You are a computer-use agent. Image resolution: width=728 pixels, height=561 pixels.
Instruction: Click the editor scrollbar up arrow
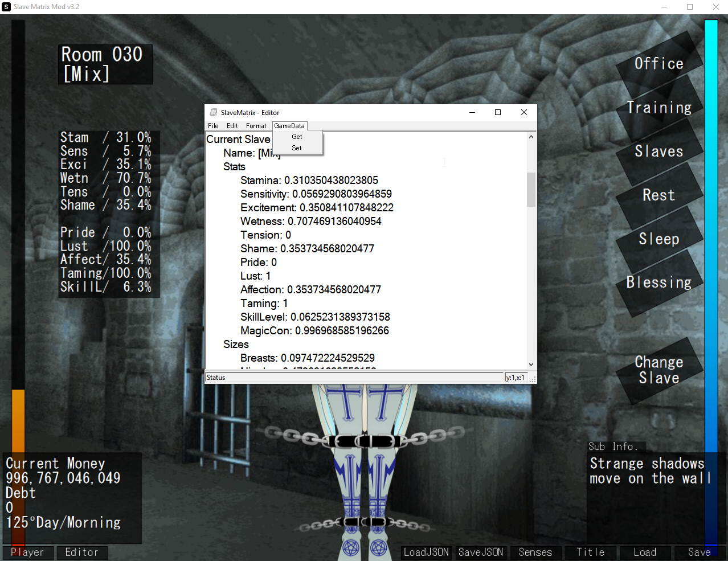(x=531, y=137)
